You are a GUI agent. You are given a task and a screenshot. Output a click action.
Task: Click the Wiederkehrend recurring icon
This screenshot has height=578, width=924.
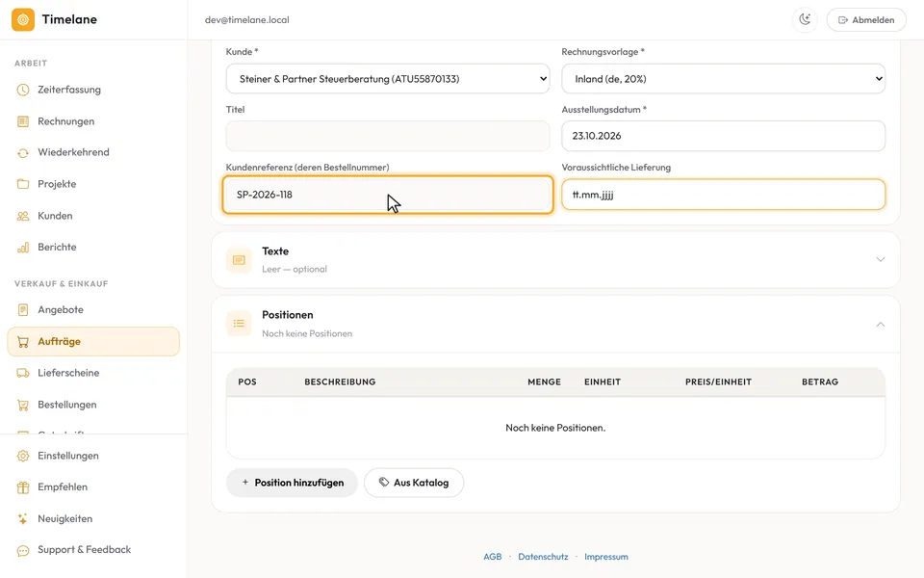(23, 153)
